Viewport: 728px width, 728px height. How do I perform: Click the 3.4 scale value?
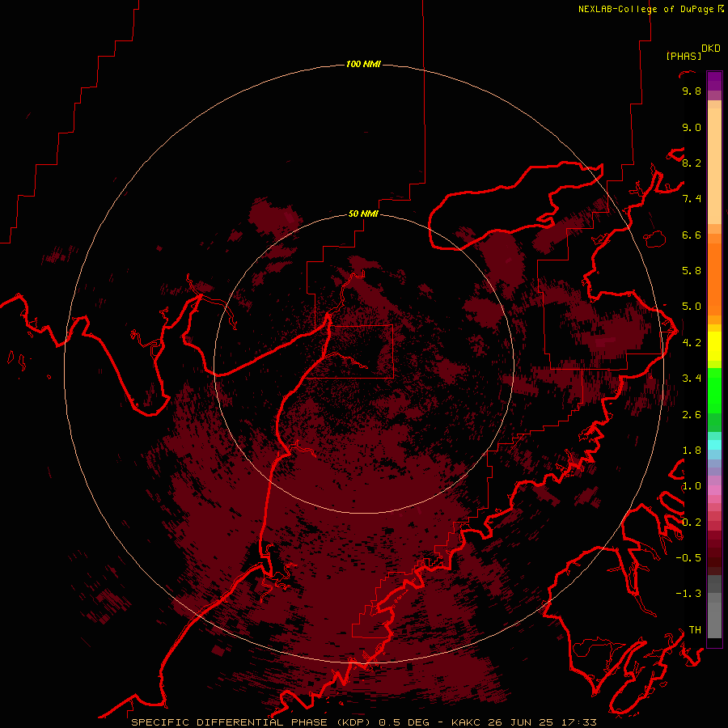692,379
